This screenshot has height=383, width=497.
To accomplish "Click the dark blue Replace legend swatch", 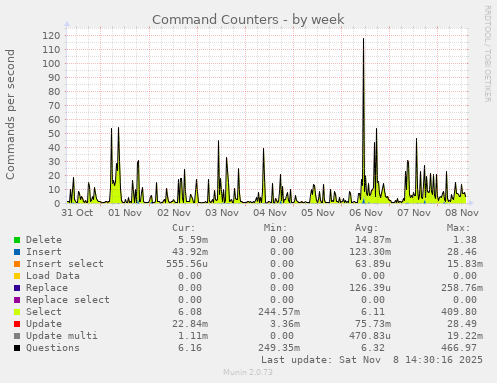I will [x=17, y=288].
